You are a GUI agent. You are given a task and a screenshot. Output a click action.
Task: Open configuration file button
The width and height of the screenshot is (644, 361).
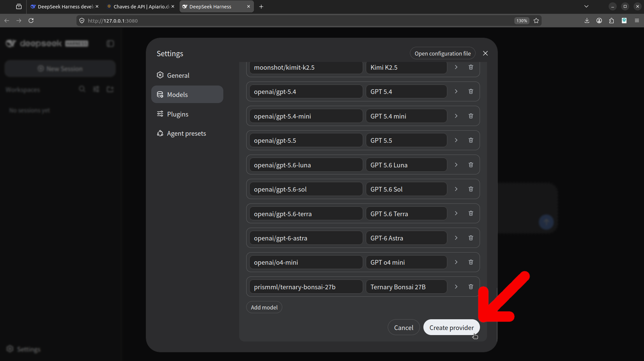(443, 54)
